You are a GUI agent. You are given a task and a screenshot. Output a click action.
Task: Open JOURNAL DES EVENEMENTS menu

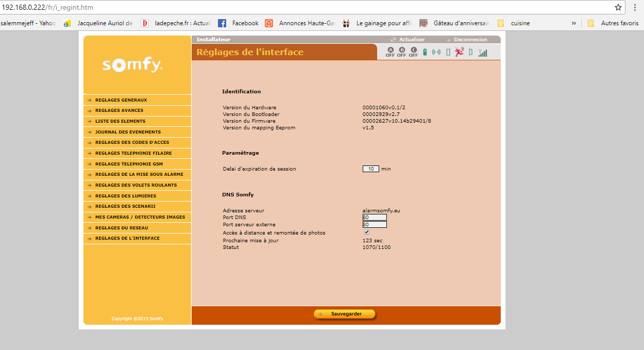137,132
